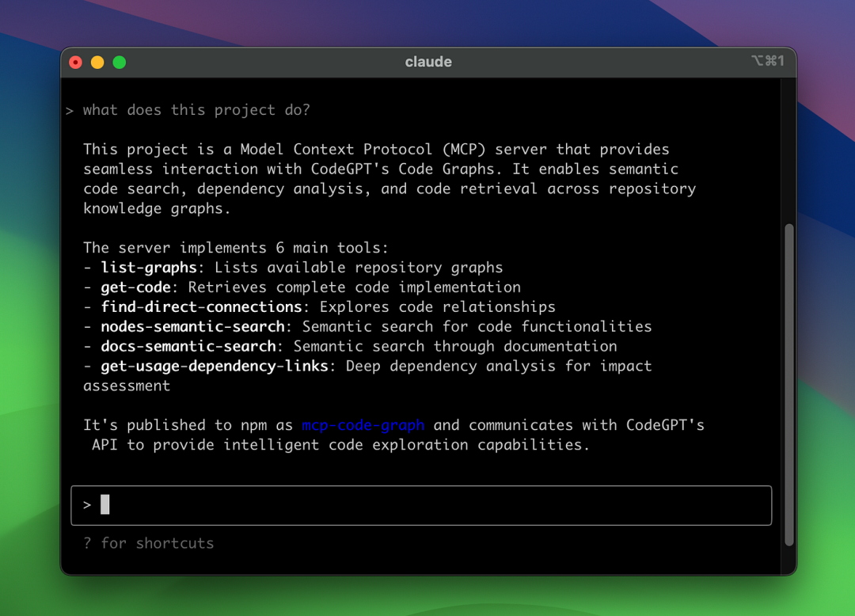Click the 'get-code' tool name
Viewport: 855px width, 616px height.
pos(135,287)
